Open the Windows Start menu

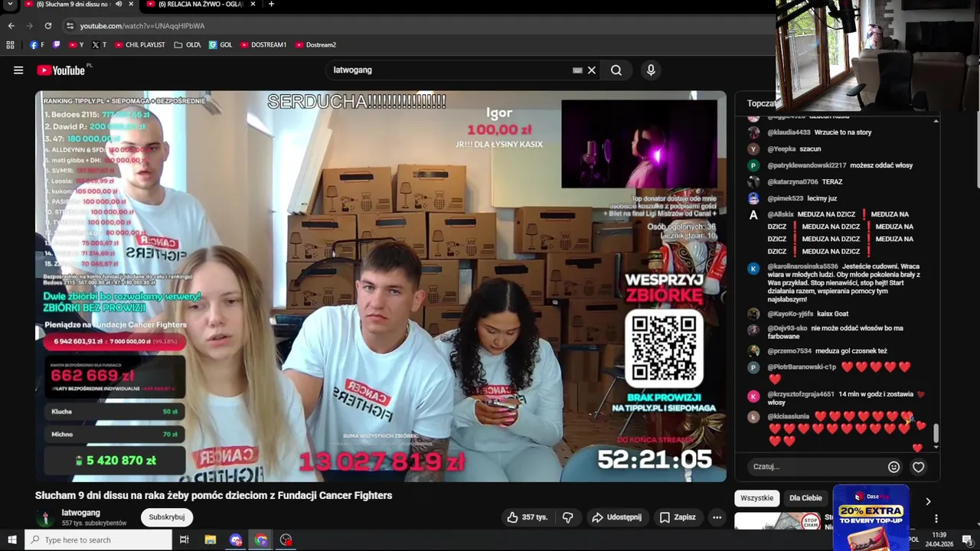click(11, 540)
